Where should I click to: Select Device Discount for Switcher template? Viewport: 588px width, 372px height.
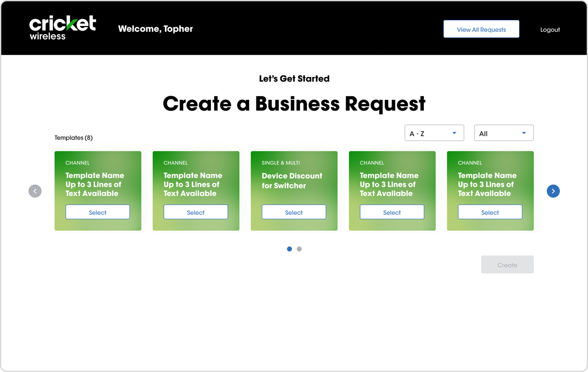coord(294,212)
